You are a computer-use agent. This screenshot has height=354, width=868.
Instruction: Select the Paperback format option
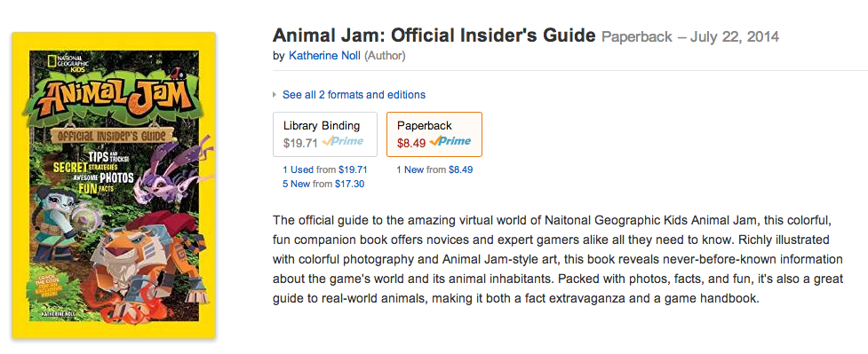[x=434, y=134]
